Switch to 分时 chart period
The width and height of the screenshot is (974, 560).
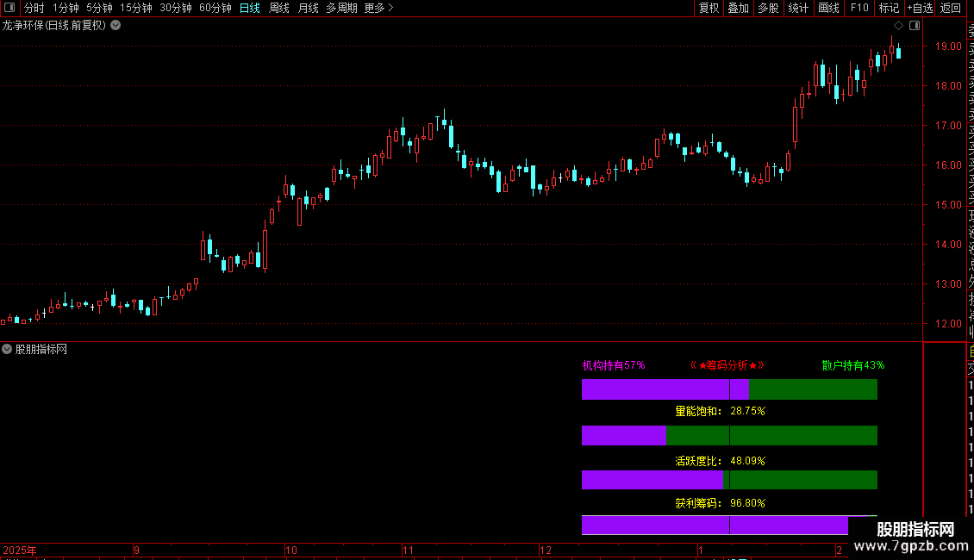pos(34,8)
